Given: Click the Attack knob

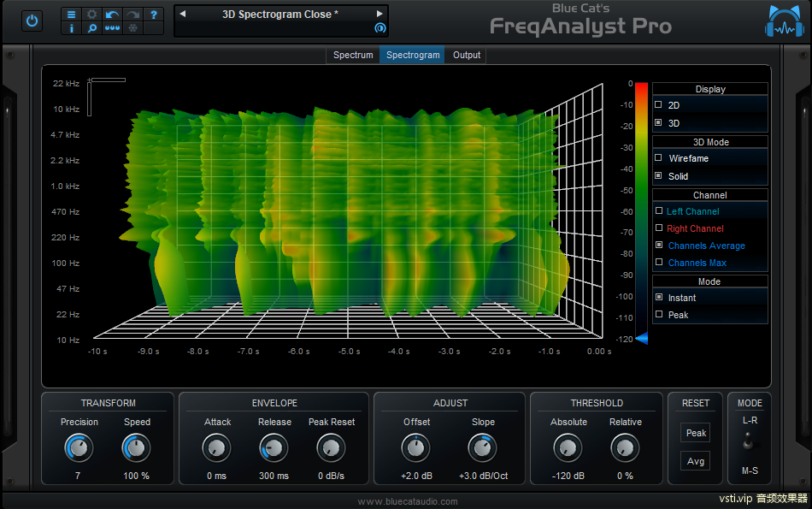Looking at the screenshot, I should [x=216, y=448].
